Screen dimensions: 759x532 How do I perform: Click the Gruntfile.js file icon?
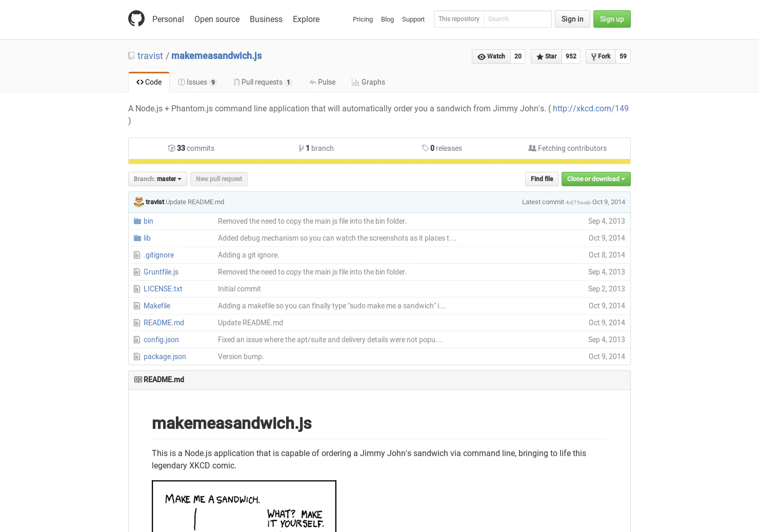pos(137,272)
